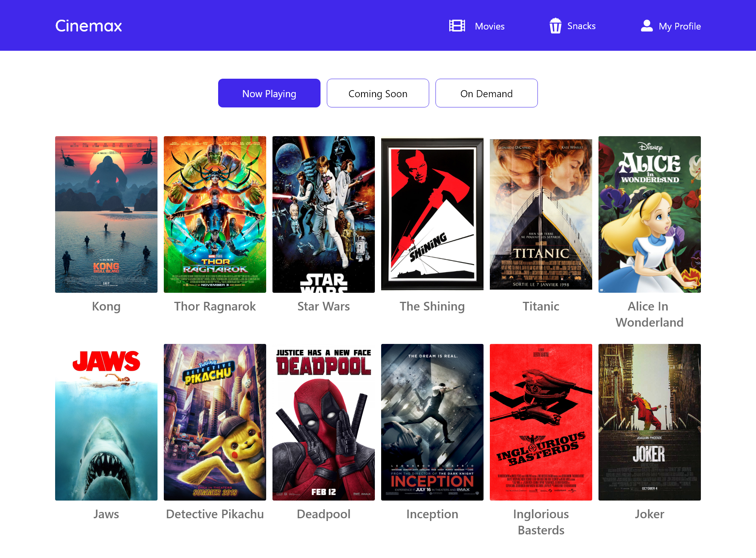Click the Cinemax logo
The width and height of the screenshot is (756, 558).
(89, 26)
